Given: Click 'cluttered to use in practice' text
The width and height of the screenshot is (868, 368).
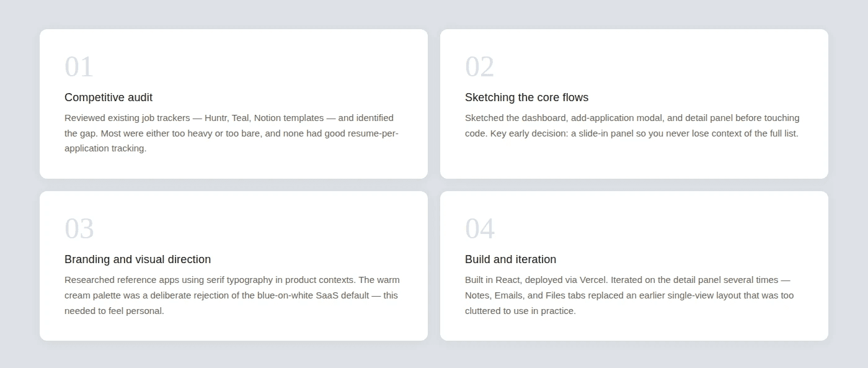Looking at the screenshot, I should point(520,311).
